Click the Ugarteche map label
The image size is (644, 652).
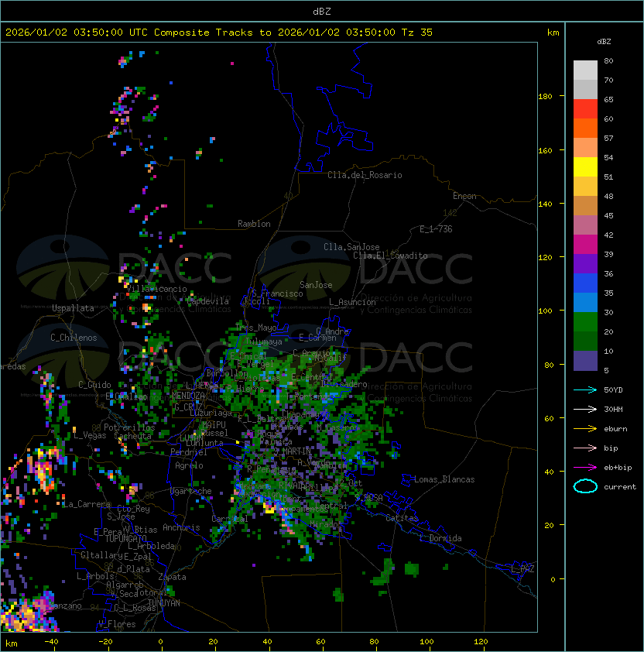pyautogui.click(x=191, y=492)
